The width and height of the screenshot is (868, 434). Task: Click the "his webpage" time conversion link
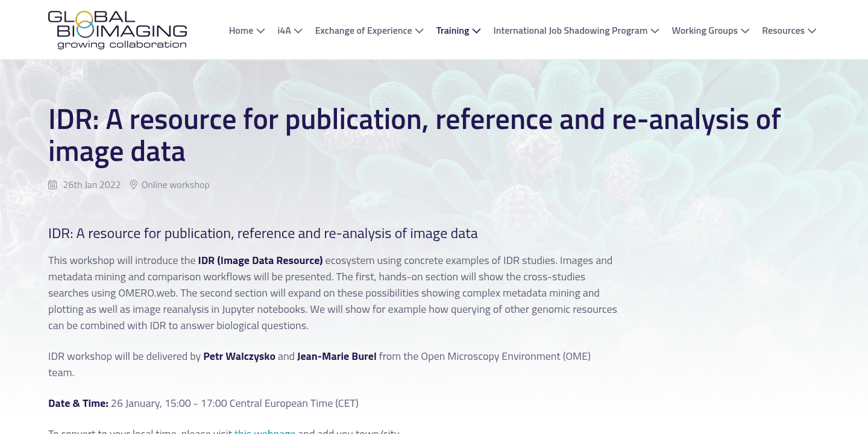pyautogui.click(x=265, y=431)
